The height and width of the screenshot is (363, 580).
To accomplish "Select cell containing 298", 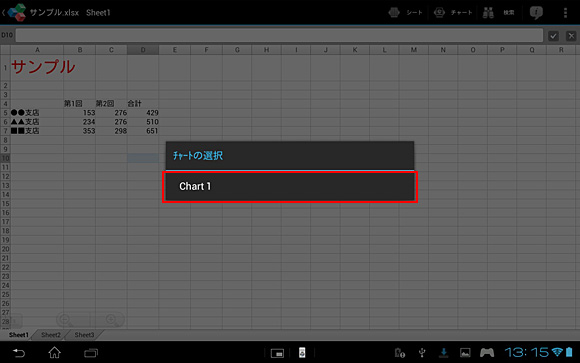I will [111, 131].
